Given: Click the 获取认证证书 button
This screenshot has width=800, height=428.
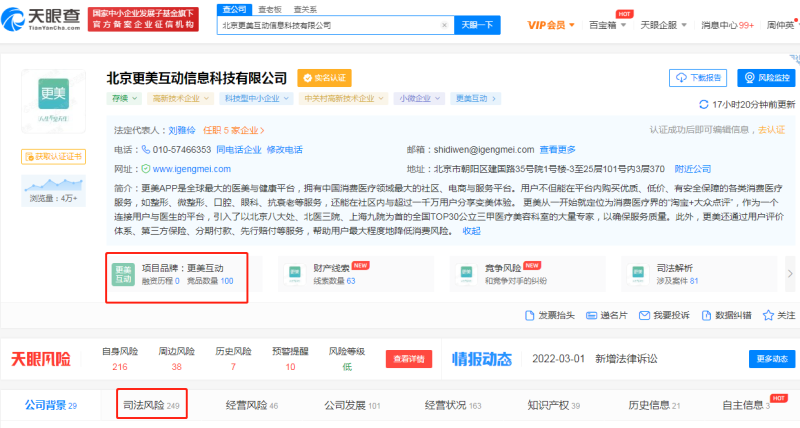Looking at the screenshot, I should pyautogui.click(x=54, y=157).
